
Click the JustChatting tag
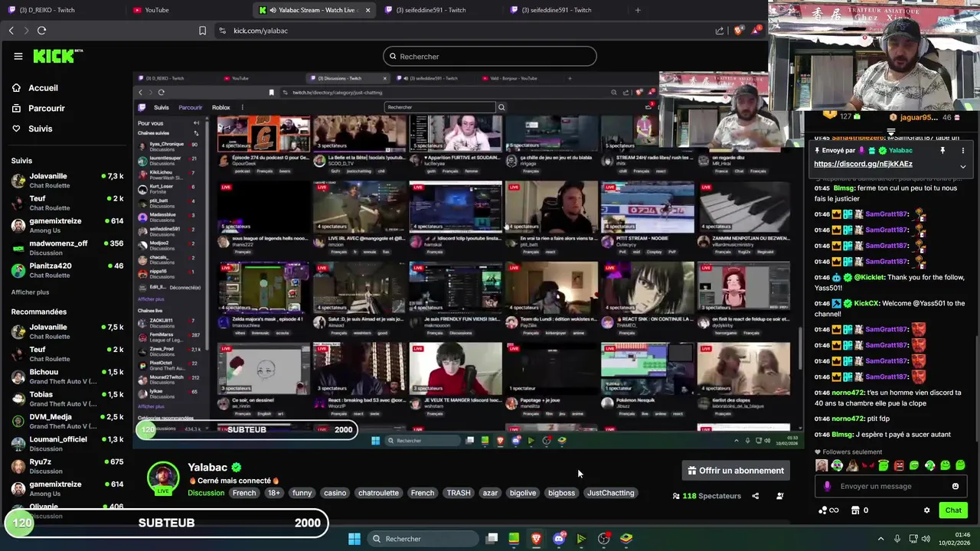pos(610,493)
